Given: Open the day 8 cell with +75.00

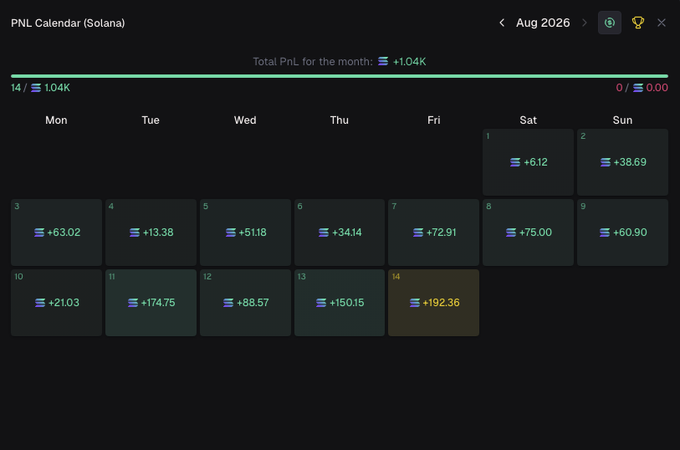Looking at the screenshot, I should (528, 232).
